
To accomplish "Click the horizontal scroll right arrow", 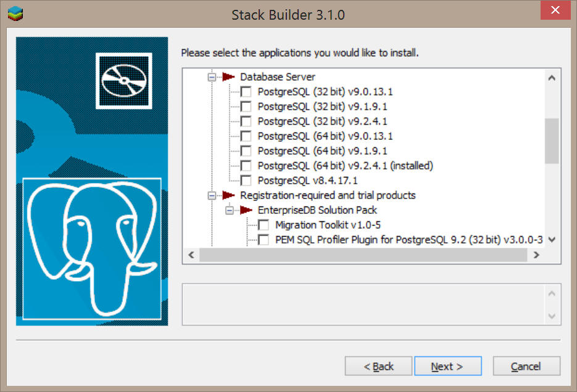I will (x=536, y=255).
